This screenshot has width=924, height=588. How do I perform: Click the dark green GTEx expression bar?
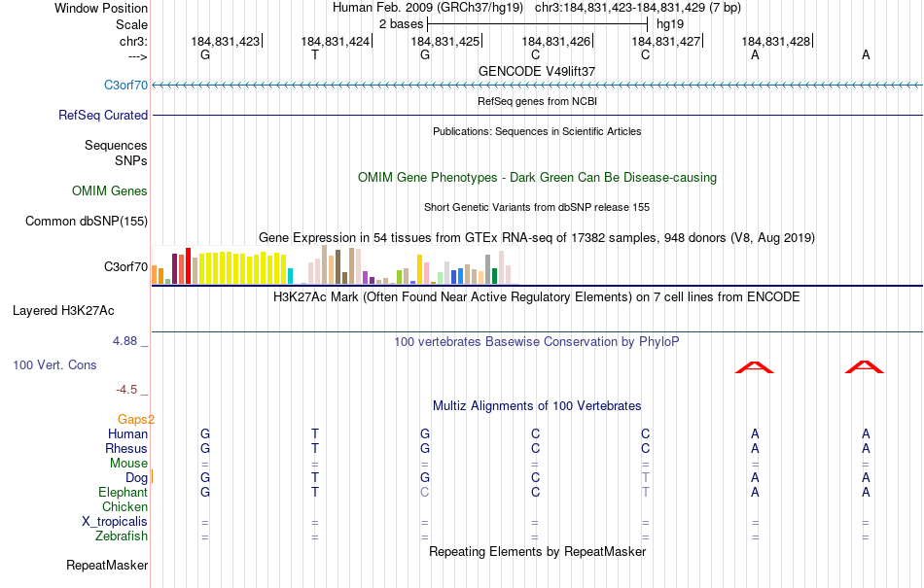point(494,276)
